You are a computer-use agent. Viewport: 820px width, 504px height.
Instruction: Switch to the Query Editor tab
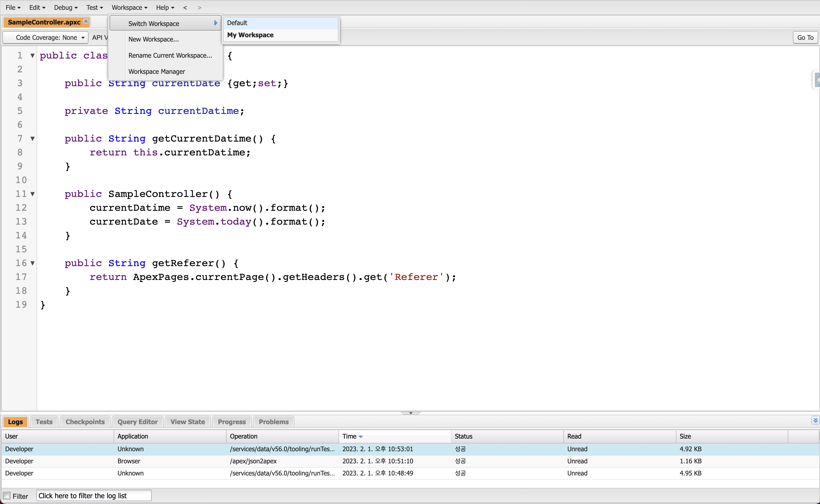[137, 422]
